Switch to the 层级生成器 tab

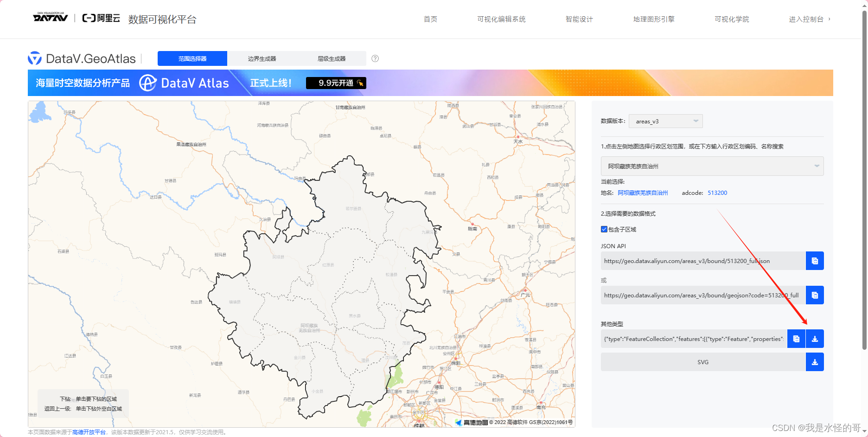pyautogui.click(x=332, y=58)
